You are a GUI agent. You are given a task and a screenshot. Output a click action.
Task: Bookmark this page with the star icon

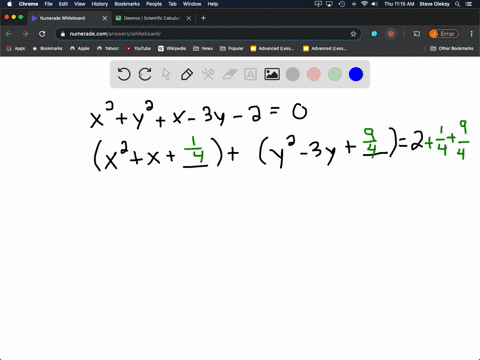pos(353,34)
